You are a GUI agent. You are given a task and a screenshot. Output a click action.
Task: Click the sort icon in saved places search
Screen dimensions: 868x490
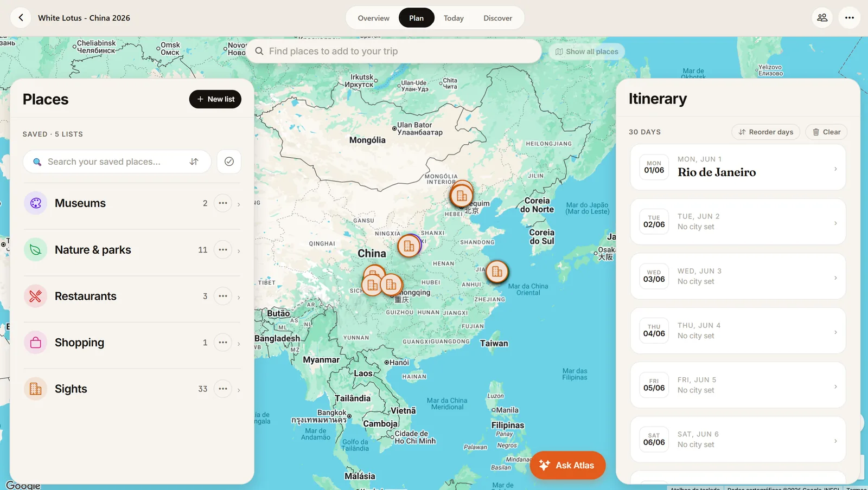[x=194, y=162]
